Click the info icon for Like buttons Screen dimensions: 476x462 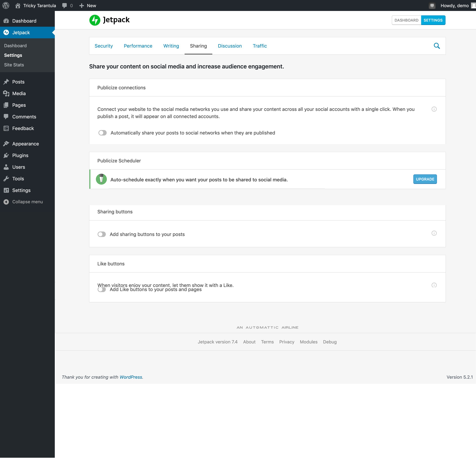(434, 285)
